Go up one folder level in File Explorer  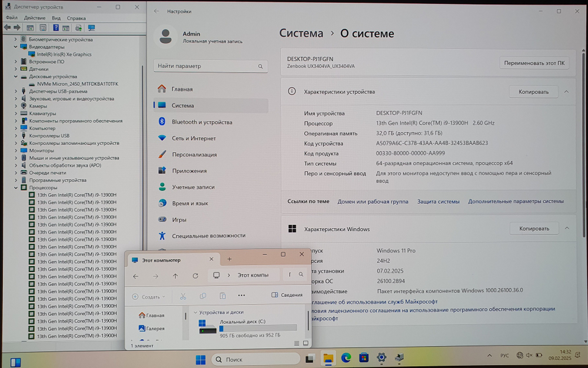pos(175,276)
